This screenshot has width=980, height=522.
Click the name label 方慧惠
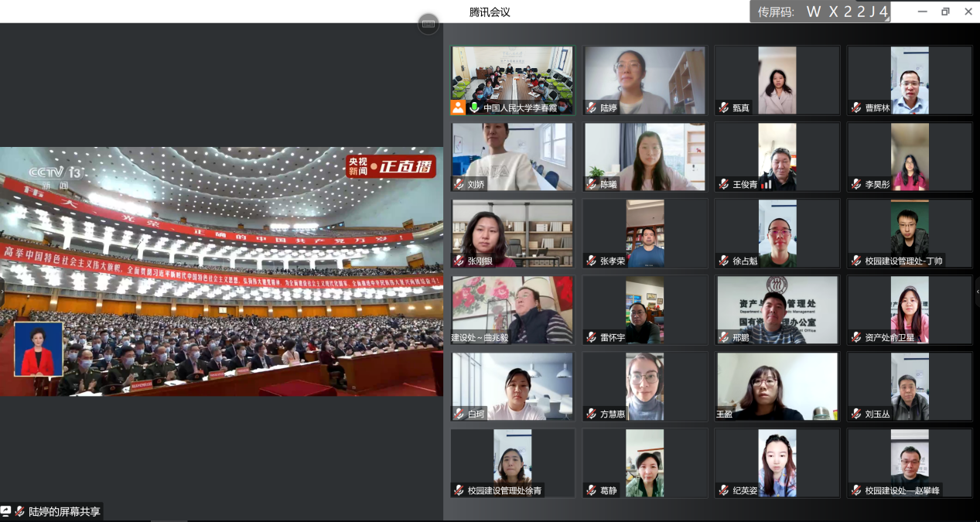(613, 415)
